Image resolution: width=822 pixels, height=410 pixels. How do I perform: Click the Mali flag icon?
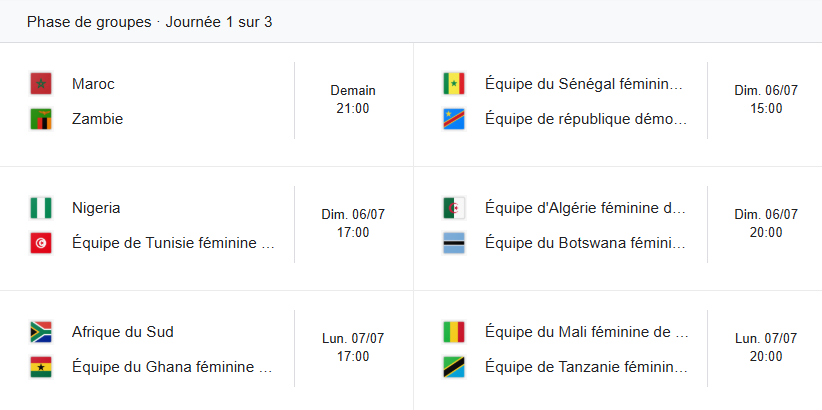[x=454, y=332]
